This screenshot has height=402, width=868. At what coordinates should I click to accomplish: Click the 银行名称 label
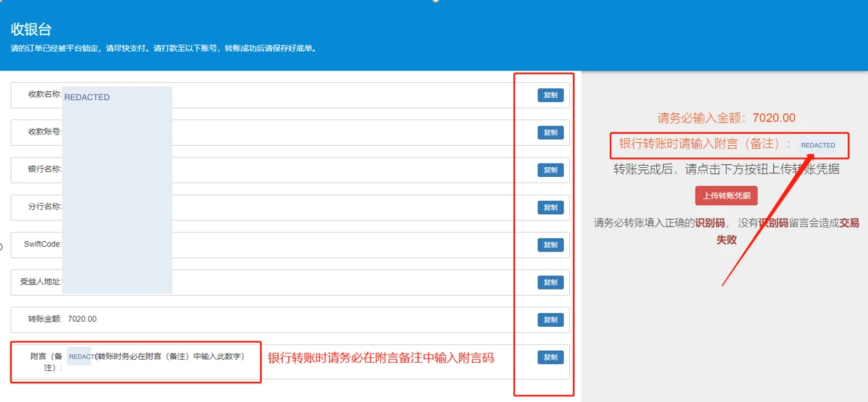[x=45, y=169]
